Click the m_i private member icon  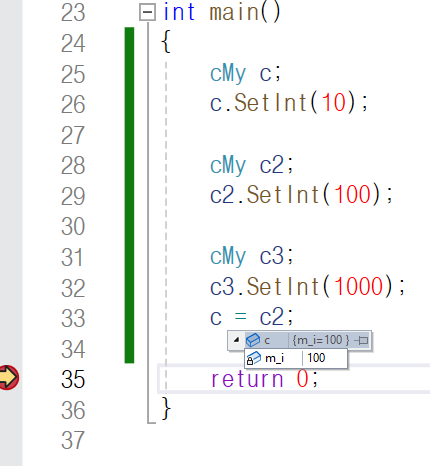[253, 358]
